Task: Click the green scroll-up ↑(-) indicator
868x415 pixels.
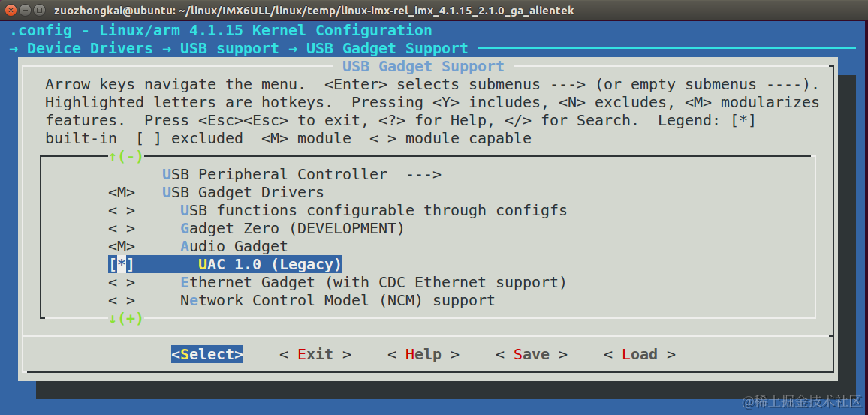Action: point(125,157)
